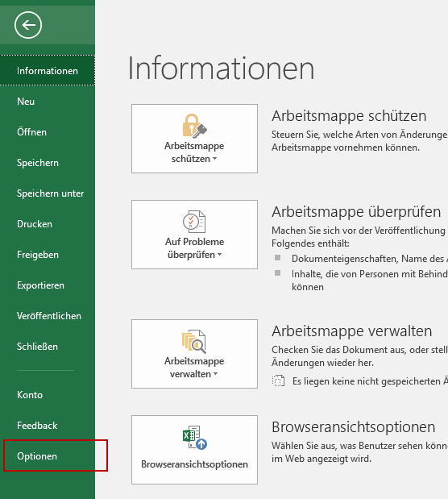Select the Informationen menu item

tap(48, 70)
